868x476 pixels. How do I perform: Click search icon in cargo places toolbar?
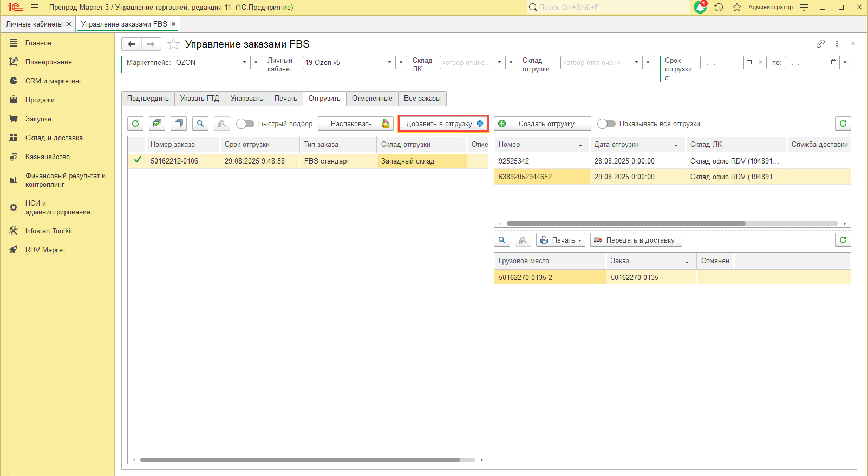click(x=502, y=240)
